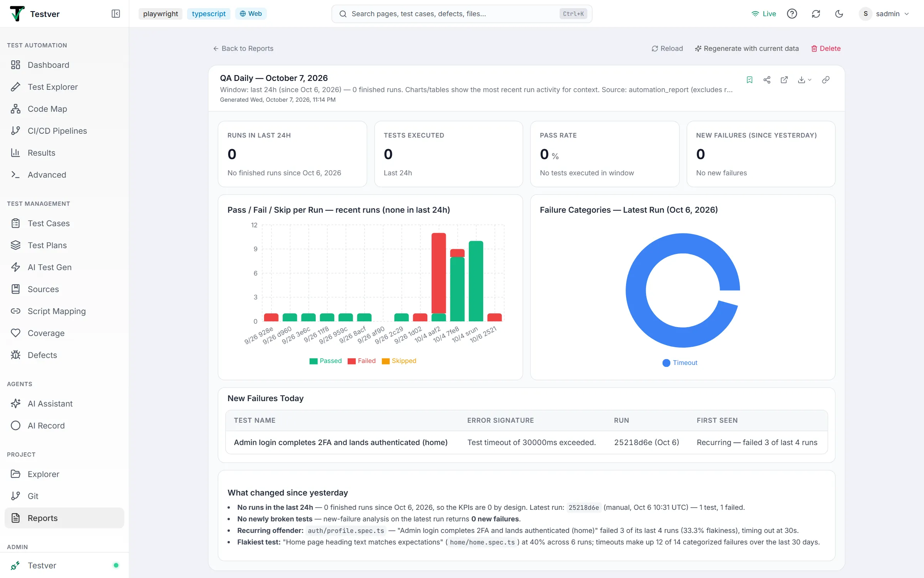The height and width of the screenshot is (578, 924).
Task: Open report in new window icon
Action: pos(784,80)
